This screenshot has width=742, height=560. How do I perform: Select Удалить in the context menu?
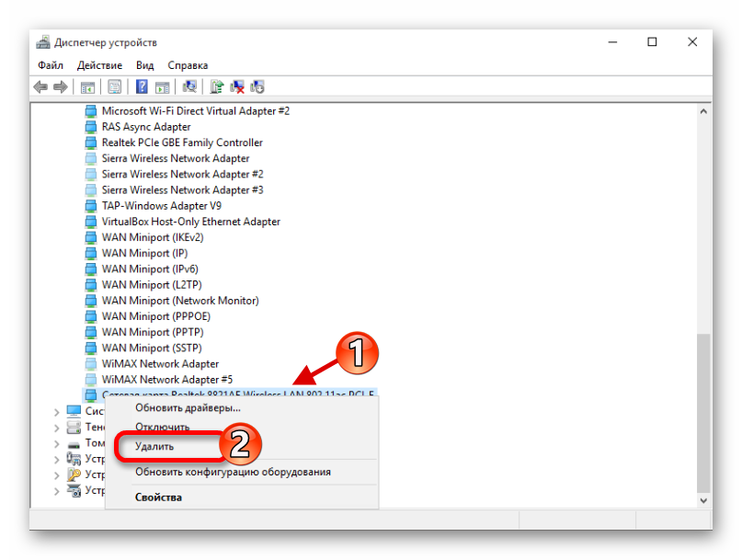[x=154, y=446]
